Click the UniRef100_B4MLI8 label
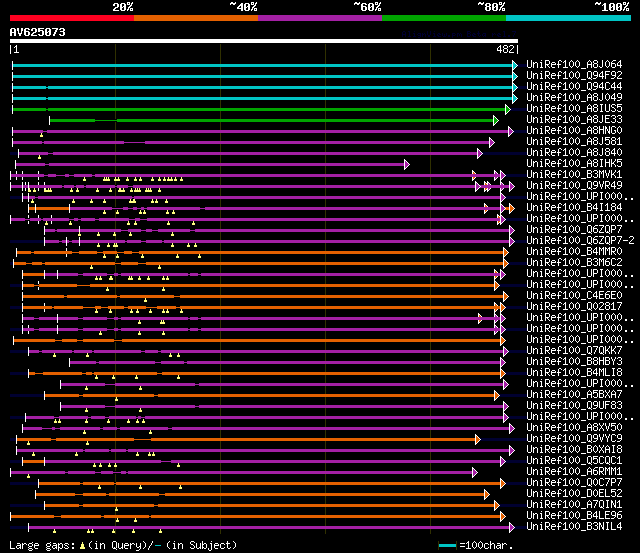Viewport: 640px width, 553px height. [x=574, y=373]
